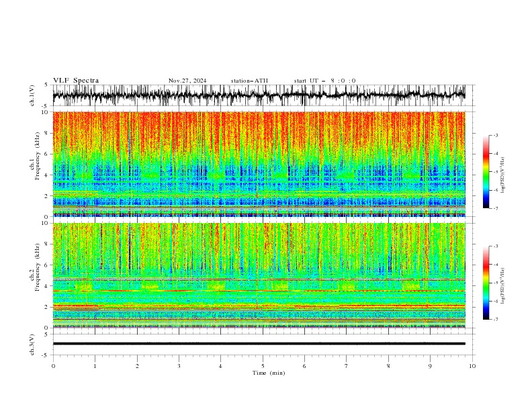
Task: Click time axis tick label "3"
Action: [179, 366]
